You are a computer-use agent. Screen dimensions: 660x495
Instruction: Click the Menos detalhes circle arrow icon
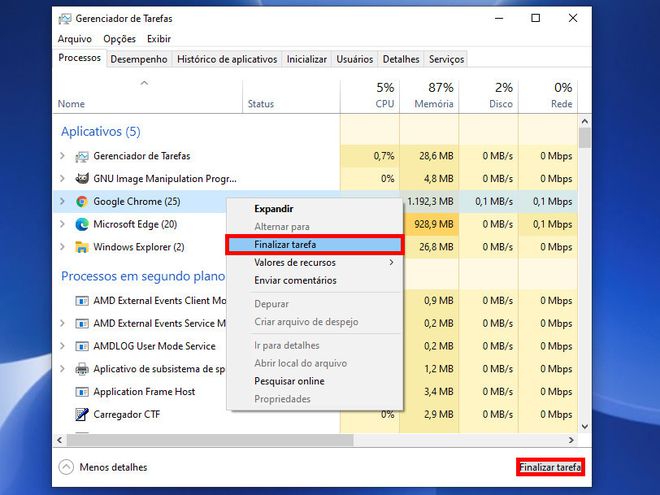66,467
